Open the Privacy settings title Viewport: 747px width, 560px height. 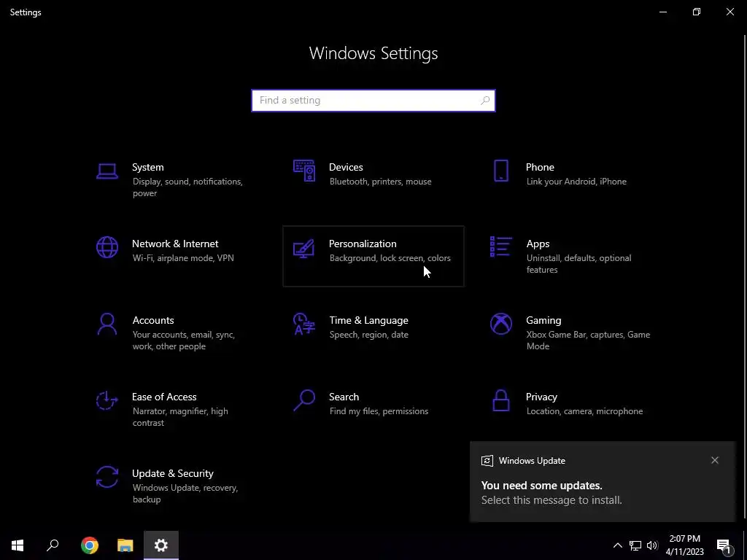[x=541, y=397]
